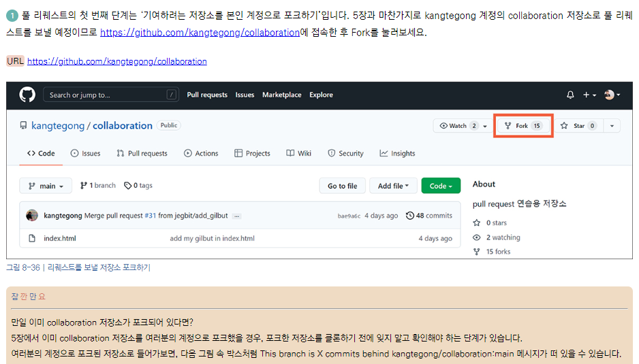The height and width of the screenshot is (364, 639).
Task: Open the 'add my gilbut in index.html' commit message
Action: point(212,238)
